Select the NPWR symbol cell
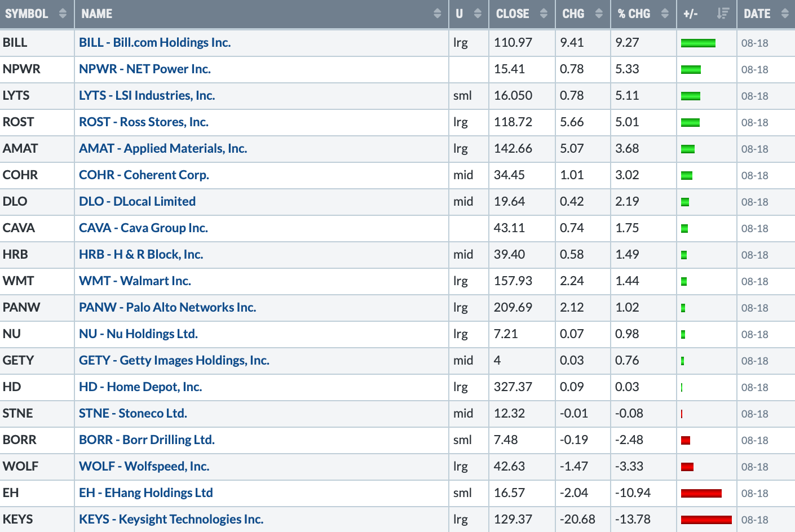795x532 pixels. (x=37, y=69)
